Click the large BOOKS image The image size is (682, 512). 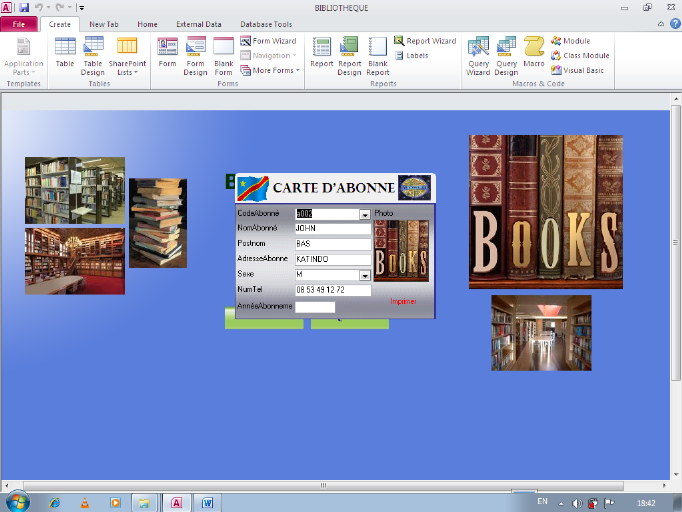(x=546, y=212)
